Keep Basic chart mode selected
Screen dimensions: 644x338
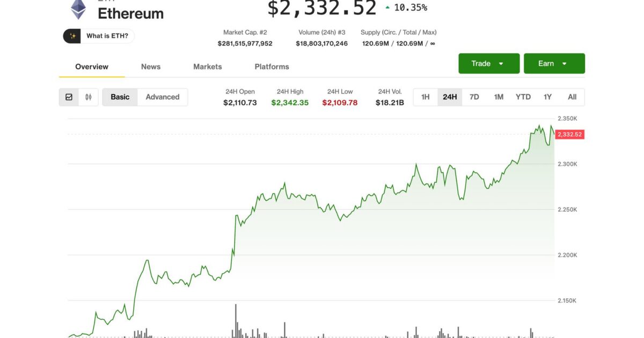coord(120,97)
